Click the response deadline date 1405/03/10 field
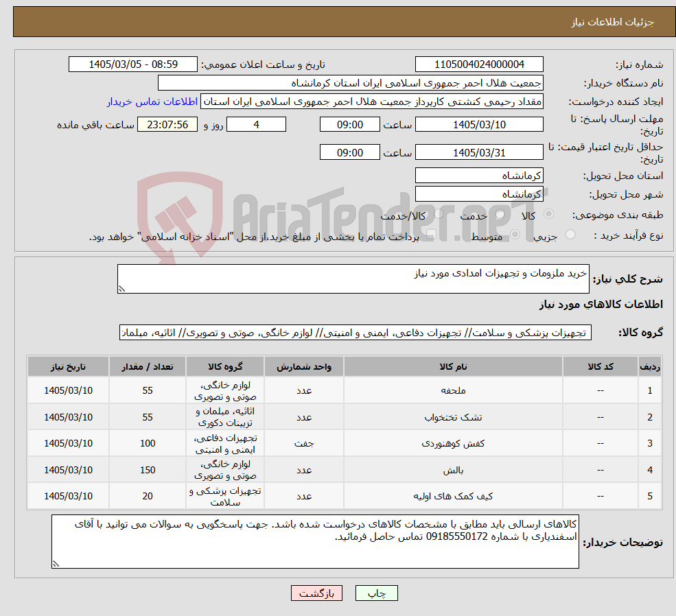676x616 pixels. 479,125
